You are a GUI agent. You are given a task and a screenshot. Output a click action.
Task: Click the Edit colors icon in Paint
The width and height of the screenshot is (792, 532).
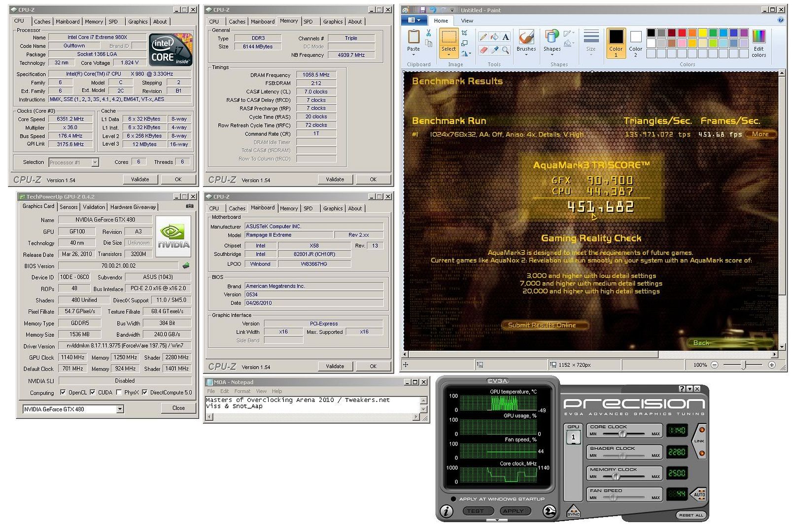(x=759, y=37)
